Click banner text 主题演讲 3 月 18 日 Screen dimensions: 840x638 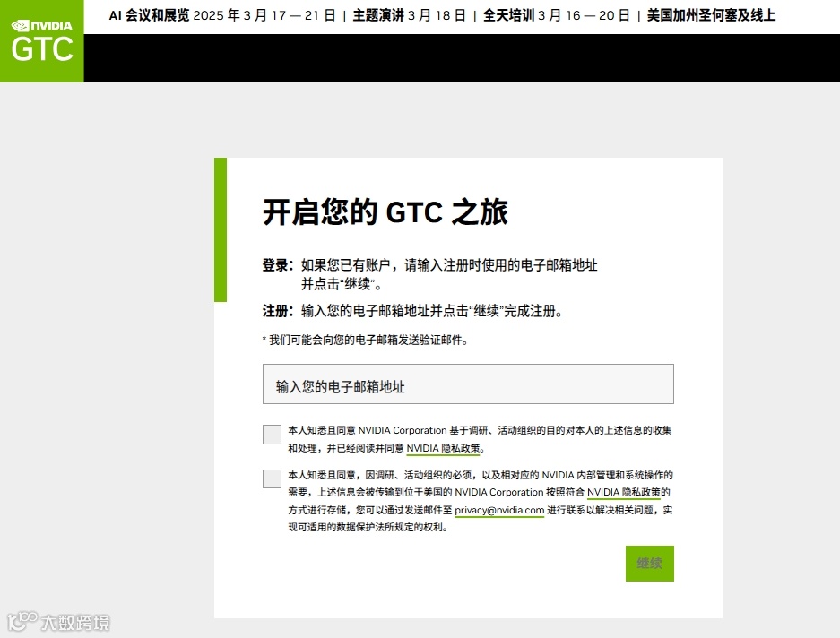[x=410, y=15]
